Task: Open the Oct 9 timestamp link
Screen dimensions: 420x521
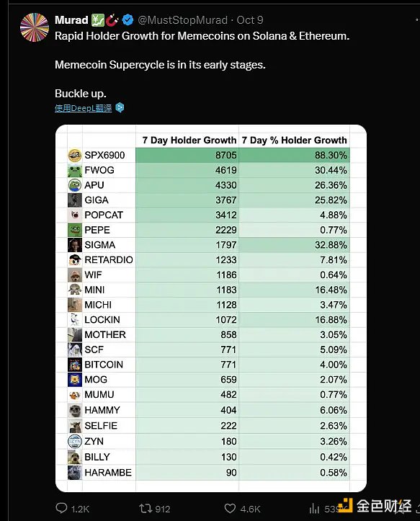Action: [250, 20]
